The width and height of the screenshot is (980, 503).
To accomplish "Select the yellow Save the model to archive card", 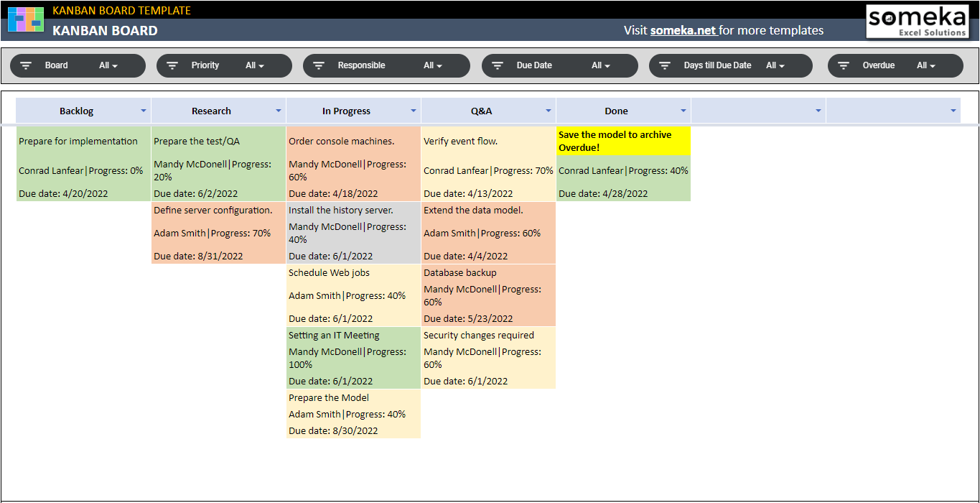I will pos(622,140).
